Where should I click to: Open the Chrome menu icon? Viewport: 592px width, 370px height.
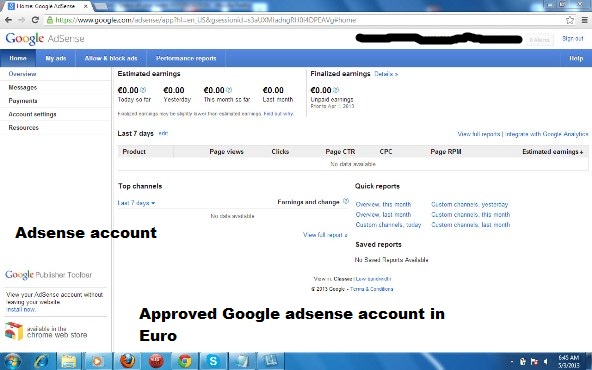pos(584,20)
